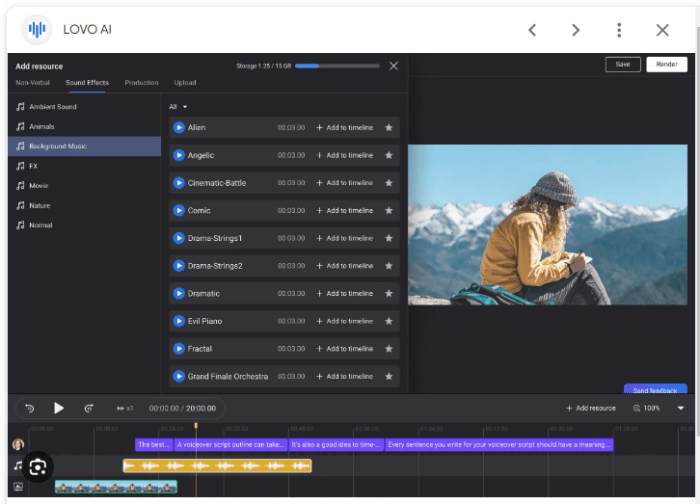This screenshot has height=504, width=700.
Task: Click the Render button
Action: (x=666, y=64)
